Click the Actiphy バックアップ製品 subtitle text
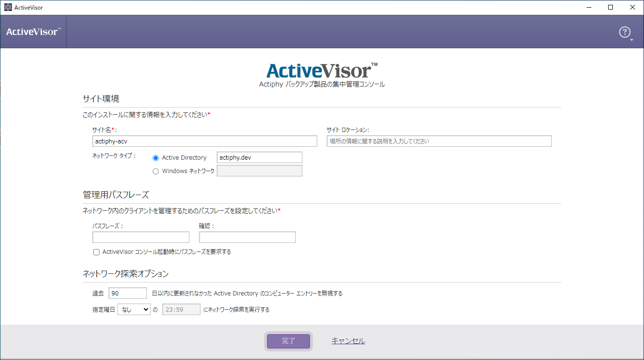Screen dimensions: 644x360 (322, 84)
